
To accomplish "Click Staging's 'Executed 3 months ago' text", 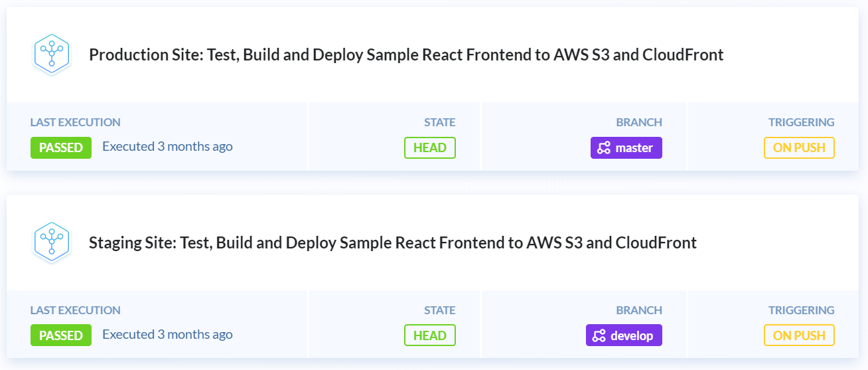I will 167,334.
